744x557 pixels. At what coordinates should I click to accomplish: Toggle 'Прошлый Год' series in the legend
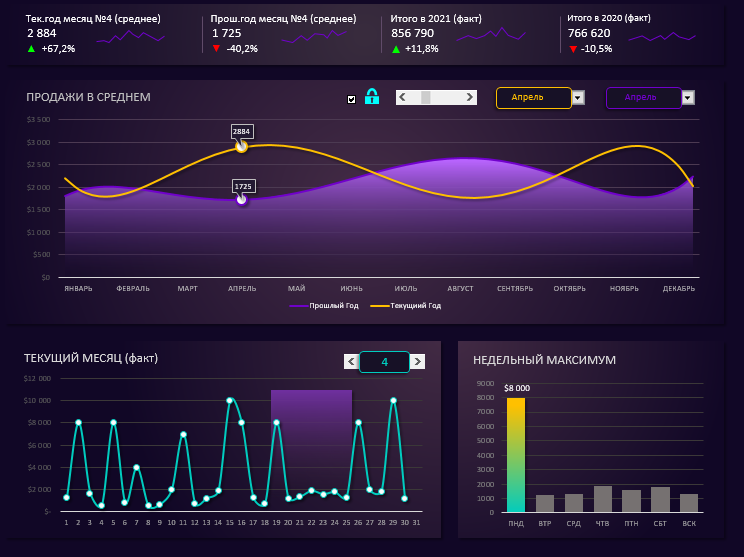click(x=324, y=306)
